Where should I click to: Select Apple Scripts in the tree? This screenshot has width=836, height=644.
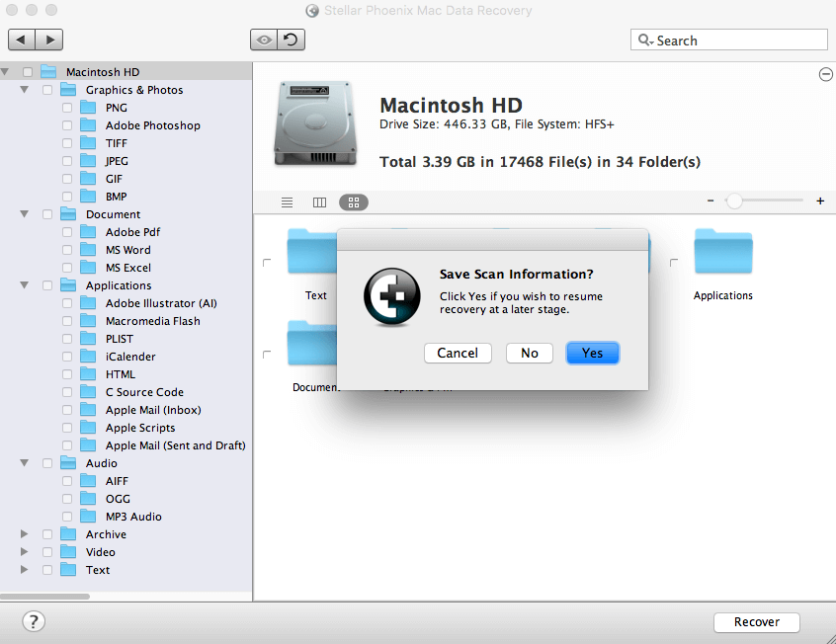140,428
